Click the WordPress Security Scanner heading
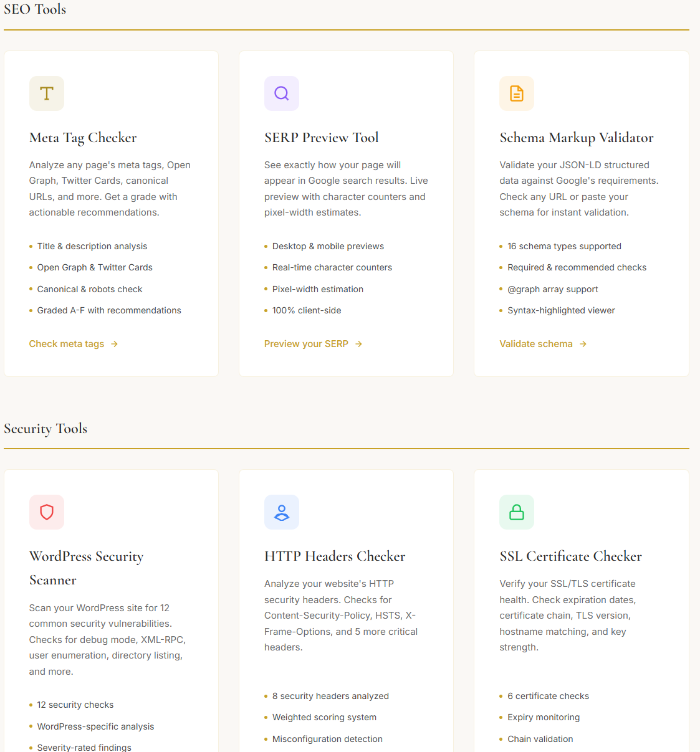Screen dimensions: 700x752 86,568
